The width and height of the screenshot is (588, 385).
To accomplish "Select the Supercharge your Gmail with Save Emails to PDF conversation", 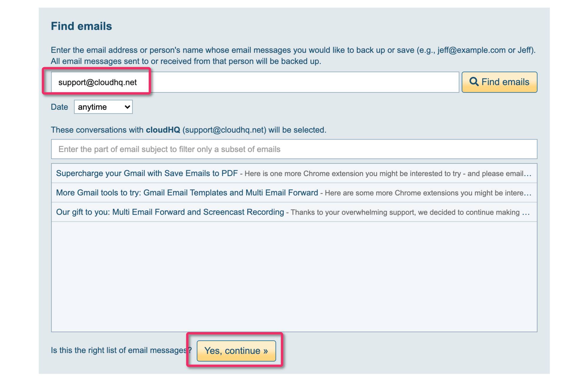I will 294,173.
